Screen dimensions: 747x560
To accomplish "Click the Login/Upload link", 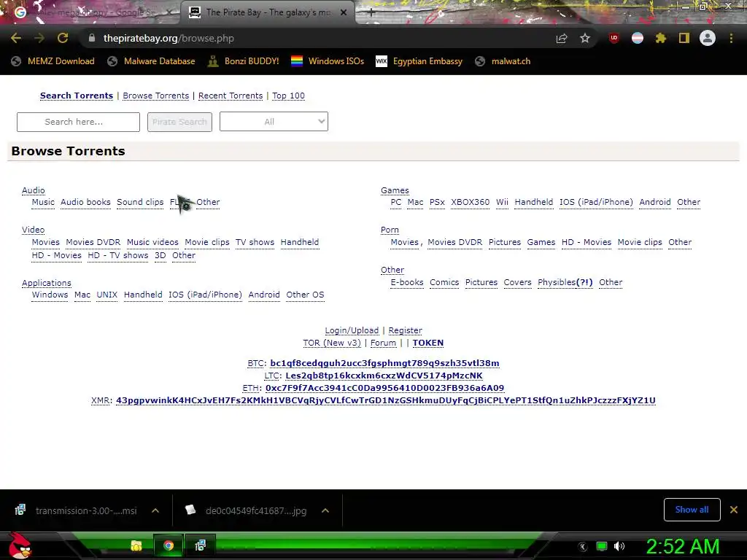I will (352, 330).
